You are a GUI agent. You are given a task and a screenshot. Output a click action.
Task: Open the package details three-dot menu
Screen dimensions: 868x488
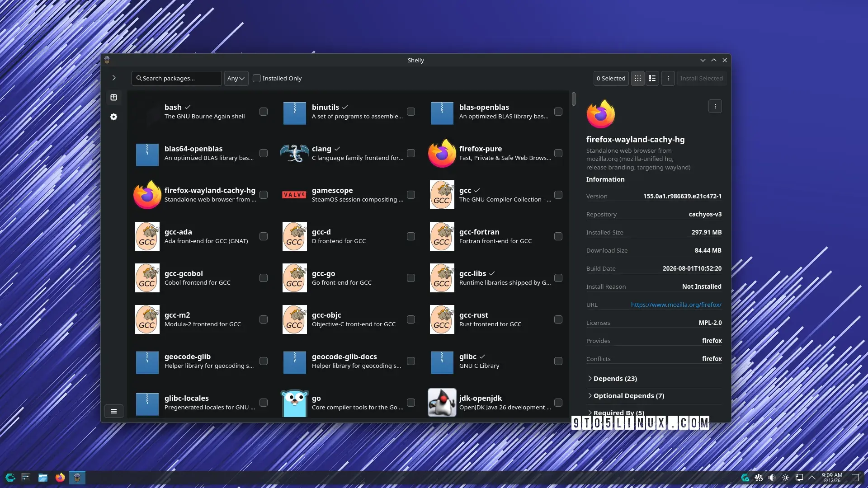(x=715, y=107)
